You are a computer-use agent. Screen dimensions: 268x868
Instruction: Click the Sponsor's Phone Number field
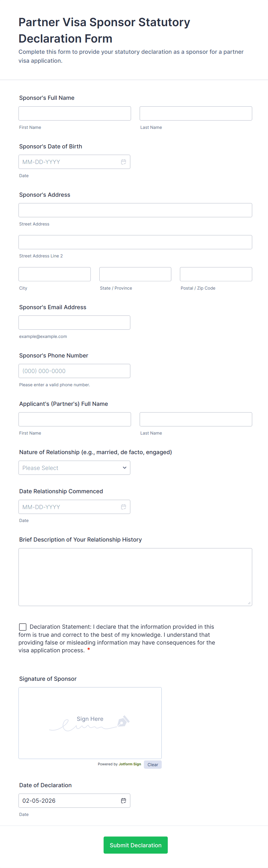[x=74, y=371]
